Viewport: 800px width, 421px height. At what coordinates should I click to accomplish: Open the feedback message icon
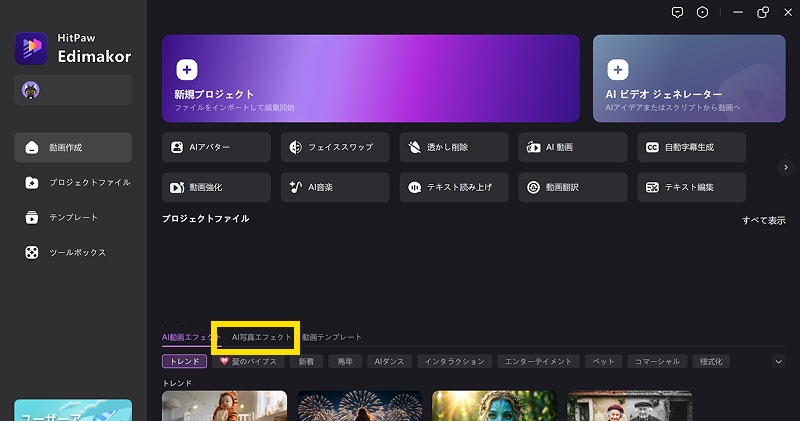click(x=677, y=12)
